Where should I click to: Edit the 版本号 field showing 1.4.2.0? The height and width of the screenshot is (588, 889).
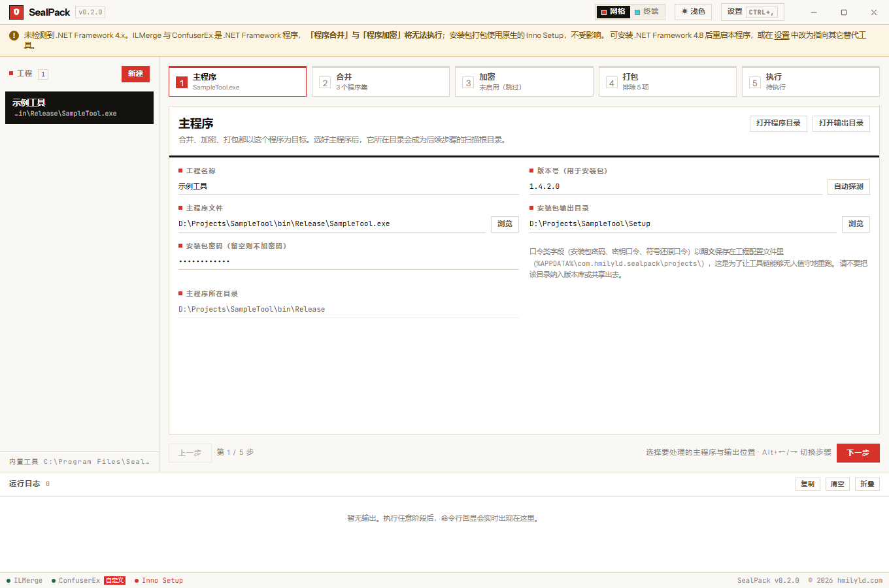coord(676,187)
